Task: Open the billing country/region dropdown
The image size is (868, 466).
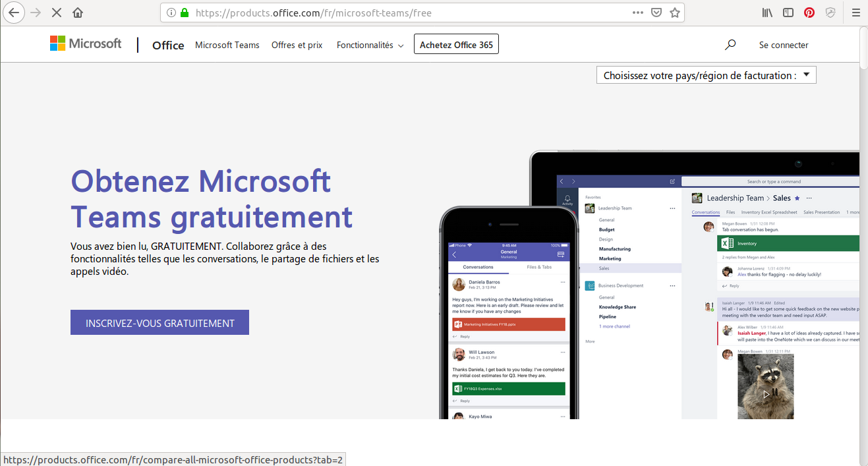Action: [x=707, y=75]
